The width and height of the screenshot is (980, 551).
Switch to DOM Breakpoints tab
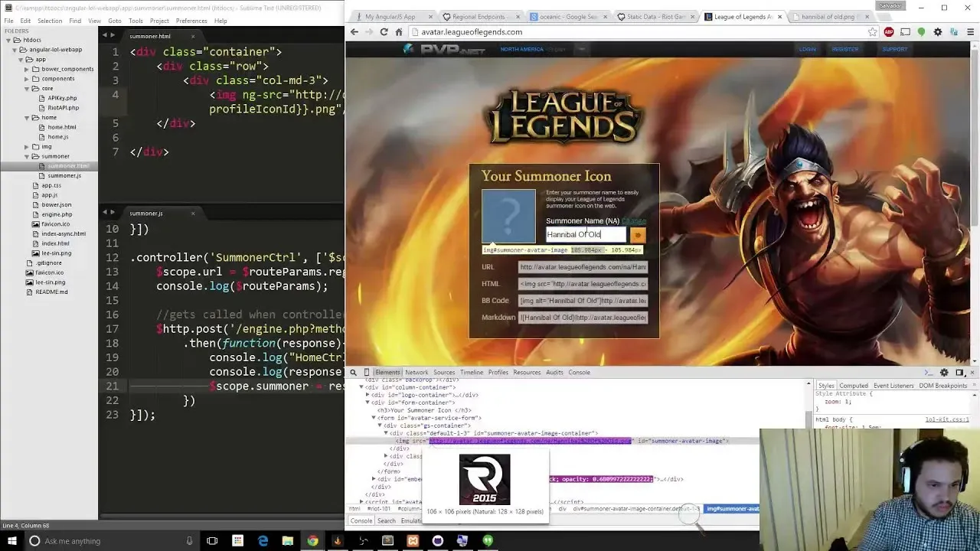943,386
